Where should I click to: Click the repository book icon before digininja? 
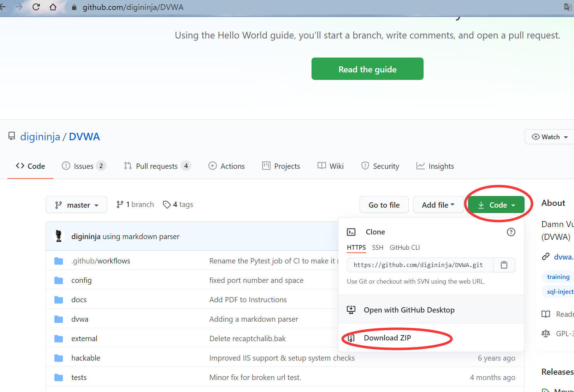click(x=12, y=136)
